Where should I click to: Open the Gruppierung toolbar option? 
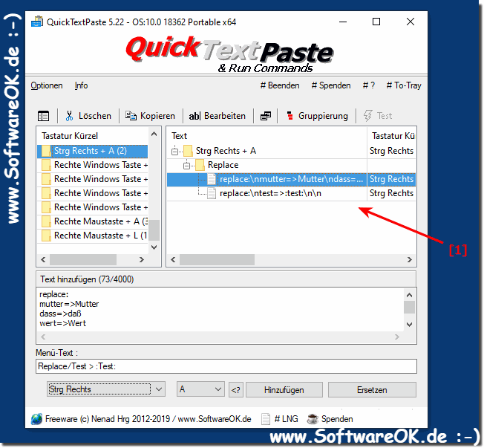click(x=317, y=116)
